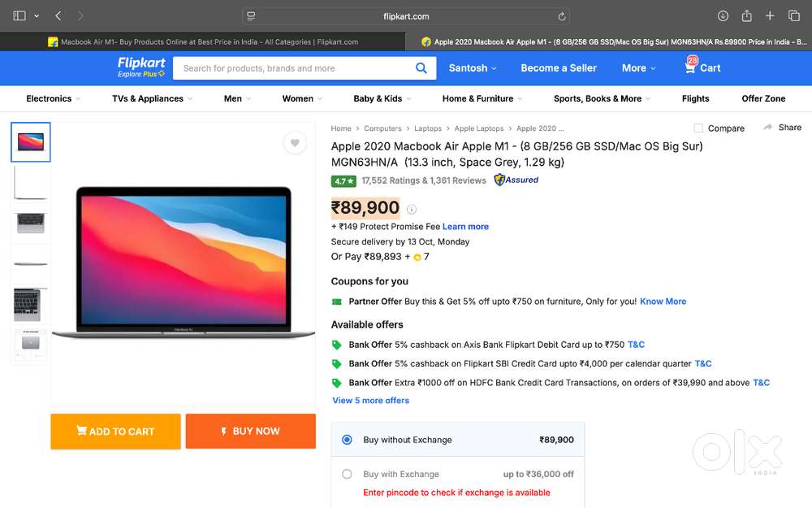Click the Share arrow icon
Viewport: 812px width, 508px height.
tap(767, 128)
